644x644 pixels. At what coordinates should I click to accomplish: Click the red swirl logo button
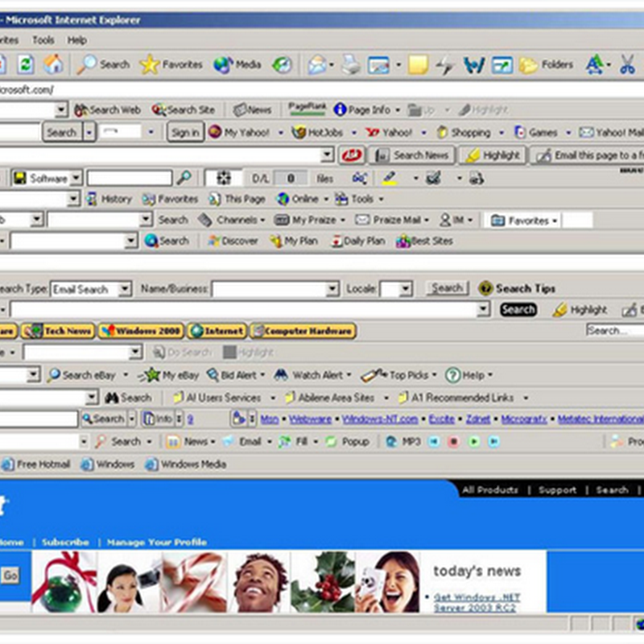pos(352,155)
